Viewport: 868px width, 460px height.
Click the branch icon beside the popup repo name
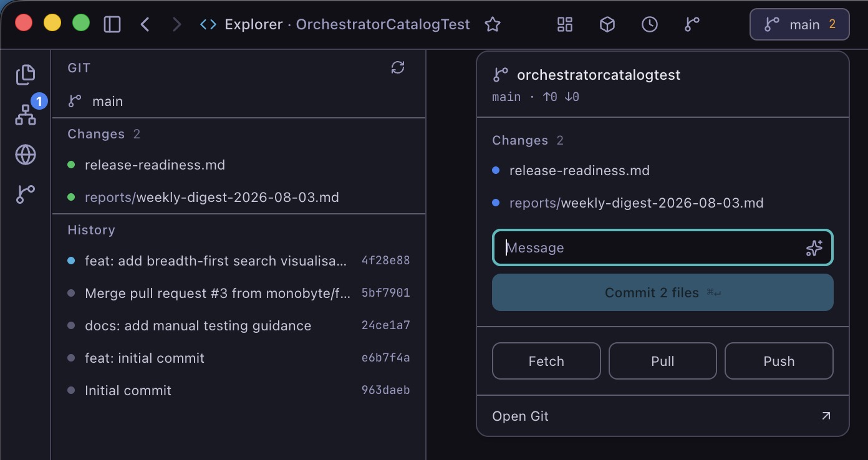(500, 75)
